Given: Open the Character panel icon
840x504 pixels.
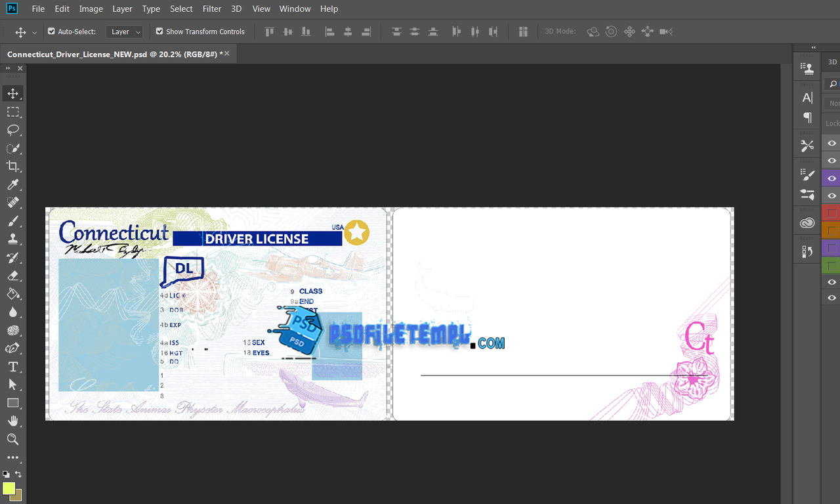Looking at the screenshot, I should [807, 98].
